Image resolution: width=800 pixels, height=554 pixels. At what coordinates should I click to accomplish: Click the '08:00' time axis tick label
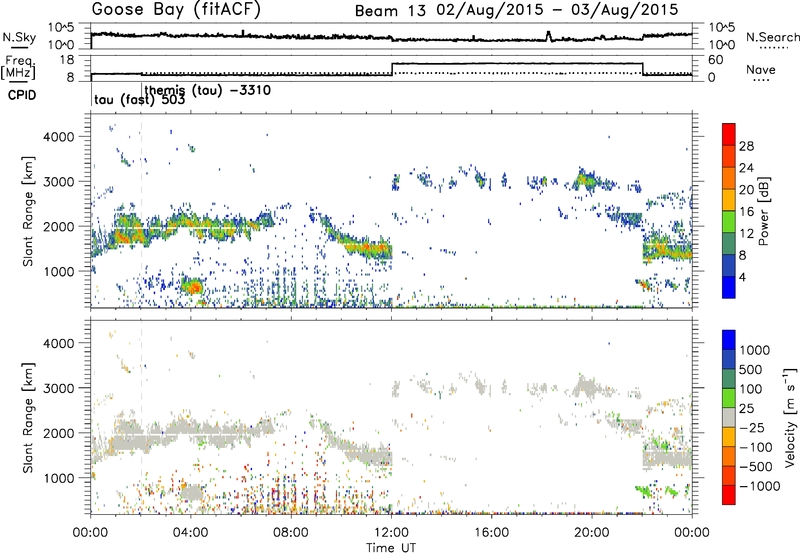pos(291,533)
